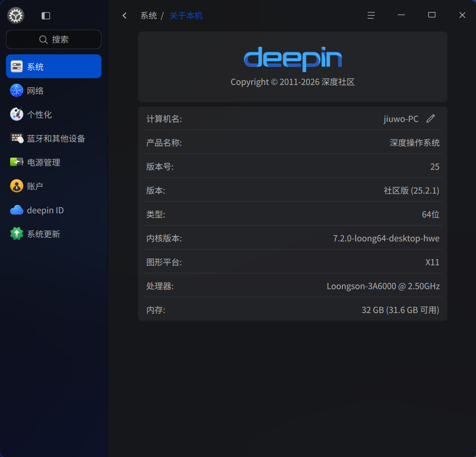The width and height of the screenshot is (476, 457).
Task: Click the 版本号 value 25
Action: coord(435,166)
